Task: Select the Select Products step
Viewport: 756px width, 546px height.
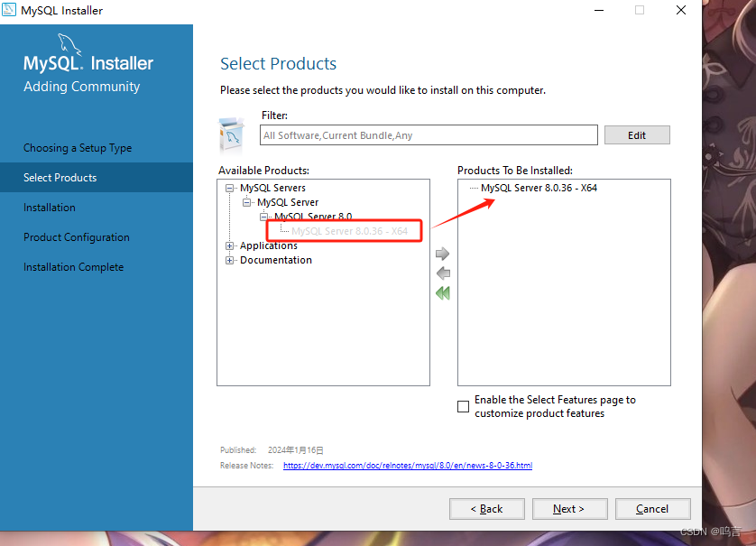Action: tap(97, 178)
